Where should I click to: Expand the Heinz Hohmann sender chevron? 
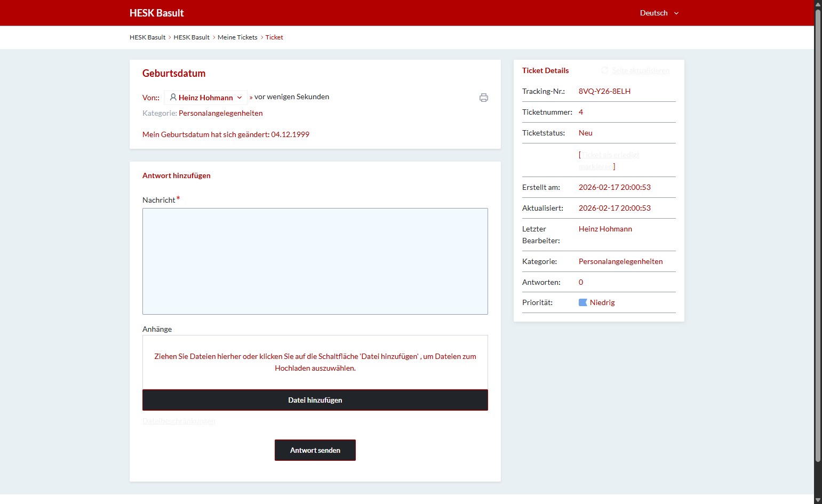pyautogui.click(x=240, y=98)
